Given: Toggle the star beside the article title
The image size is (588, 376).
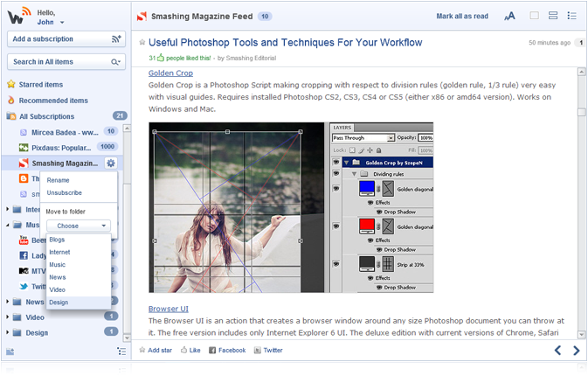Looking at the screenshot, I should [142, 42].
